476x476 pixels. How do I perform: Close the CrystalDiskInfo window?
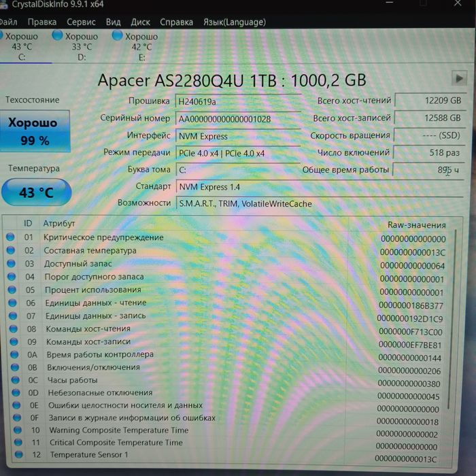(458, 3)
